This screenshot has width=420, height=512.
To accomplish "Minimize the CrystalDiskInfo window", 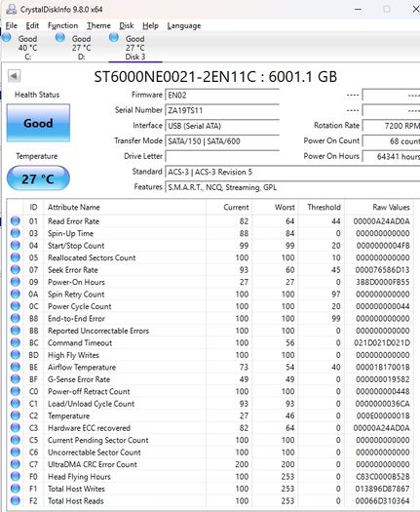I will (358, 9).
